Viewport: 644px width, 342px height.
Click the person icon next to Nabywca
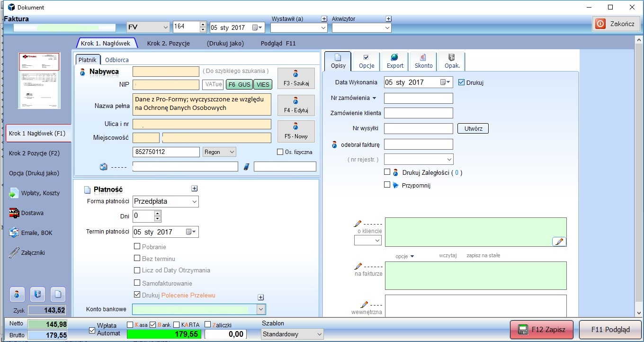tap(82, 72)
